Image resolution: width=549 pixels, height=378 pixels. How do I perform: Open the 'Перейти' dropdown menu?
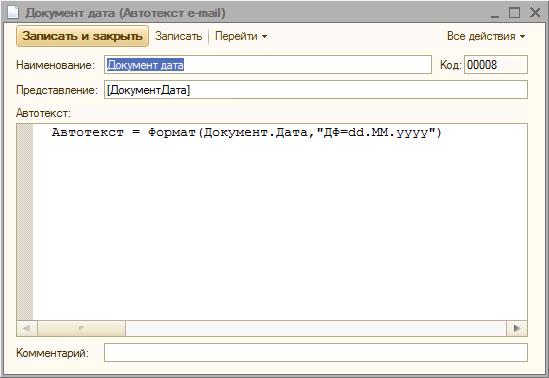pyautogui.click(x=241, y=36)
